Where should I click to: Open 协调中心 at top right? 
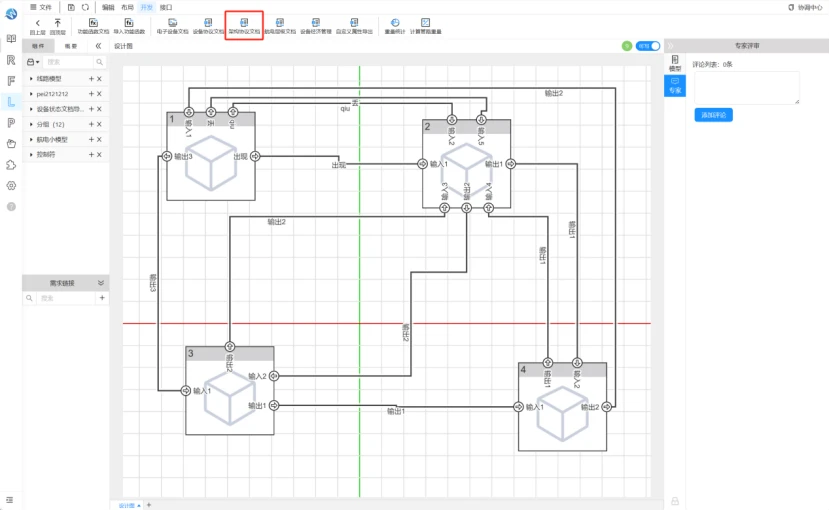(805, 7)
